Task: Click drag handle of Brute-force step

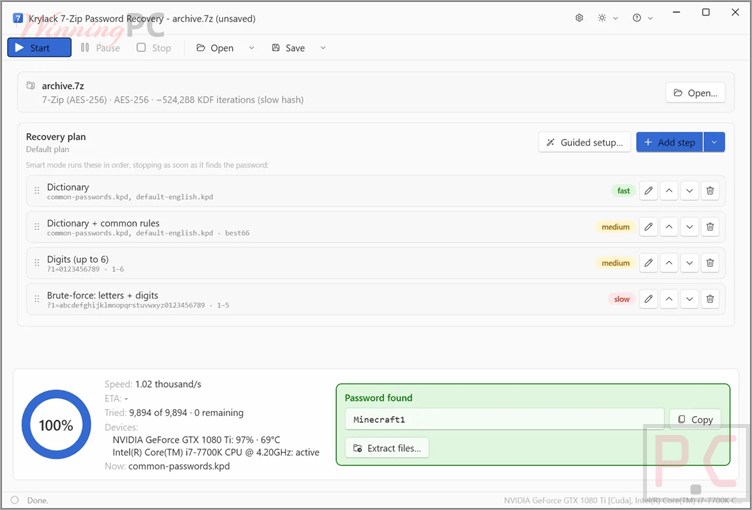Action: click(x=37, y=299)
